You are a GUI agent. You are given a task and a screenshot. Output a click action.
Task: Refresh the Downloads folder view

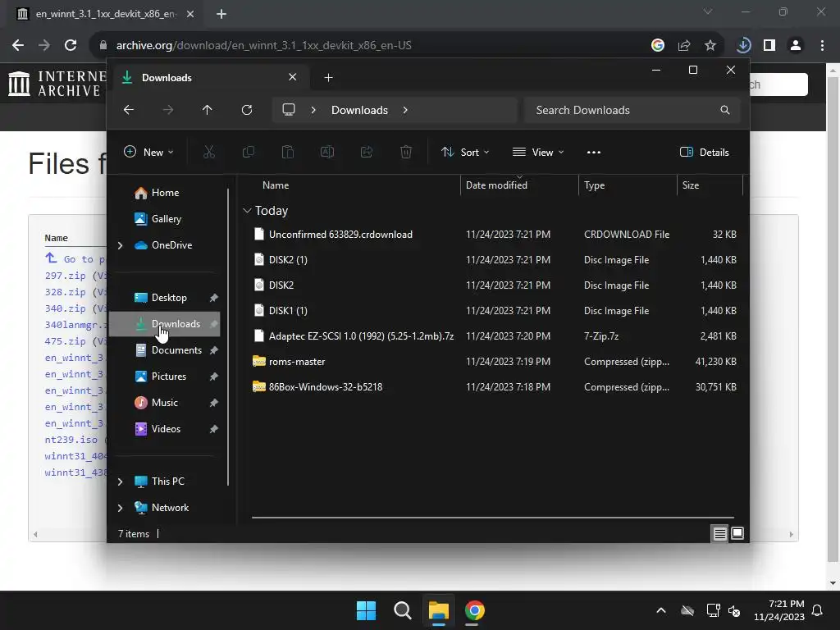246,110
